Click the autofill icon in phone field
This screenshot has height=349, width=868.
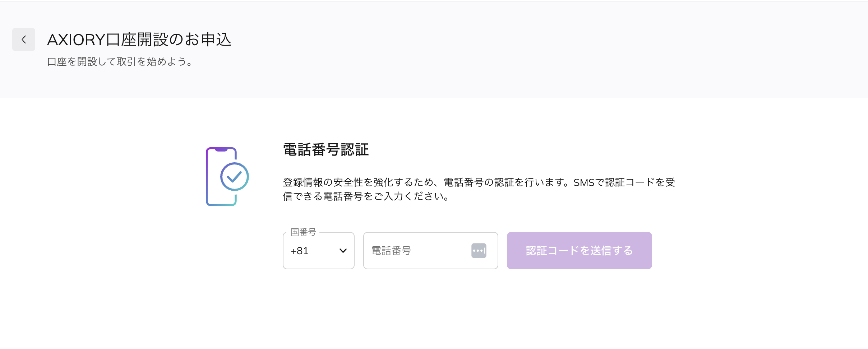(479, 251)
